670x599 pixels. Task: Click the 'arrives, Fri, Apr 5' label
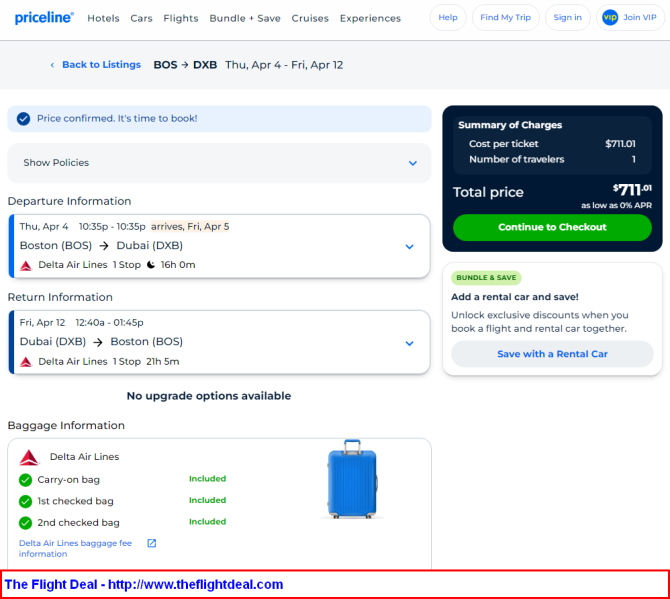(190, 226)
